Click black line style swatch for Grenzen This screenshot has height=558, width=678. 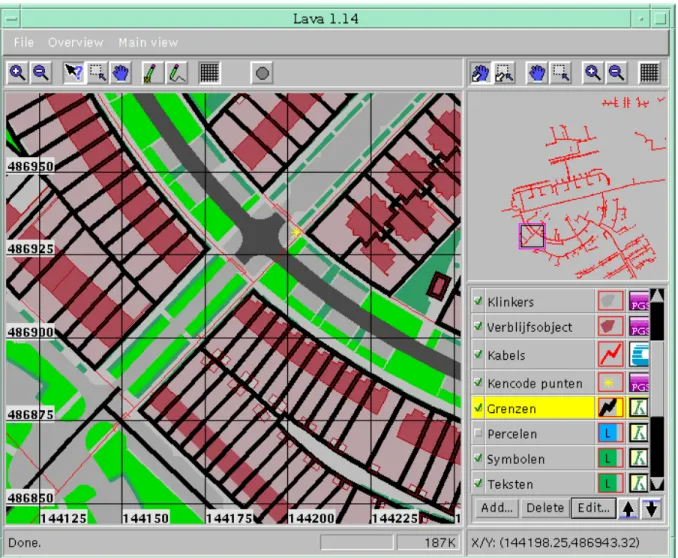point(610,408)
